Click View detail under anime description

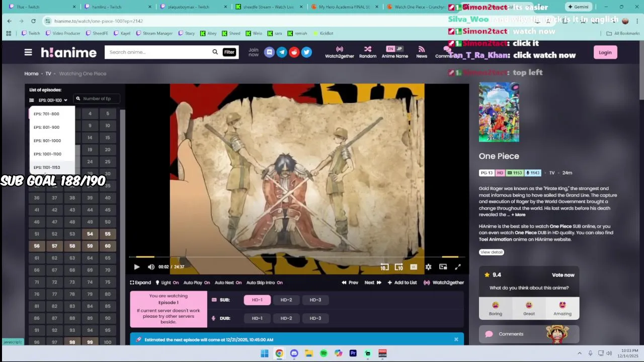click(x=492, y=252)
